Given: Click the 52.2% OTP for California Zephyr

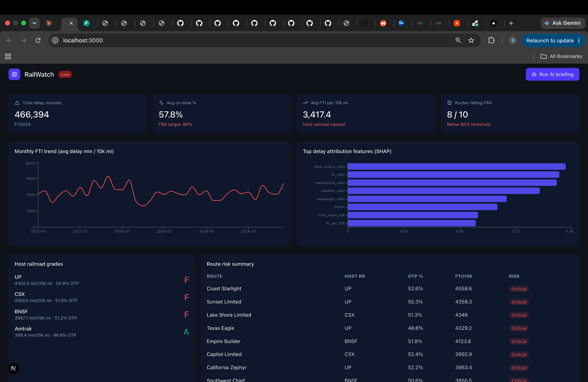Looking at the screenshot, I should tap(415, 368).
